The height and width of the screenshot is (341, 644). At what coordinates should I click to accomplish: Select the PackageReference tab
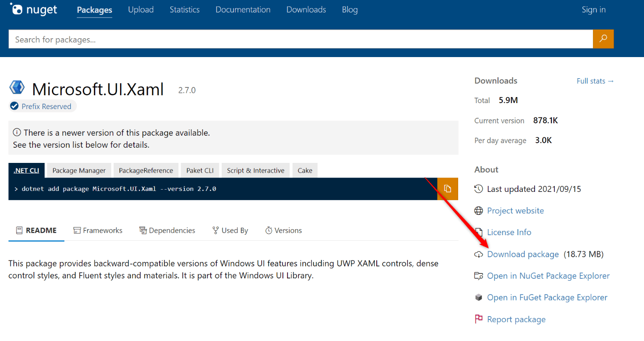[146, 170]
